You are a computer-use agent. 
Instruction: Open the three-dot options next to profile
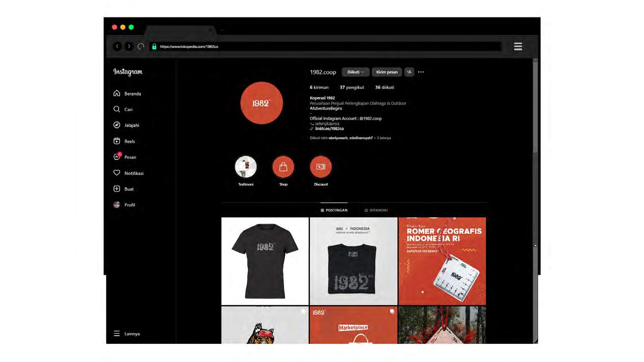(421, 72)
